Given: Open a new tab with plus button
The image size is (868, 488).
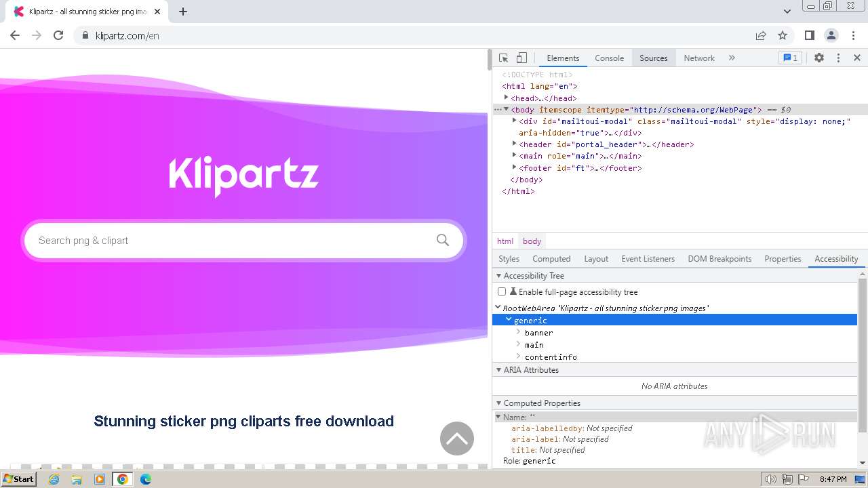Looking at the screenshot, I should 183,12.
